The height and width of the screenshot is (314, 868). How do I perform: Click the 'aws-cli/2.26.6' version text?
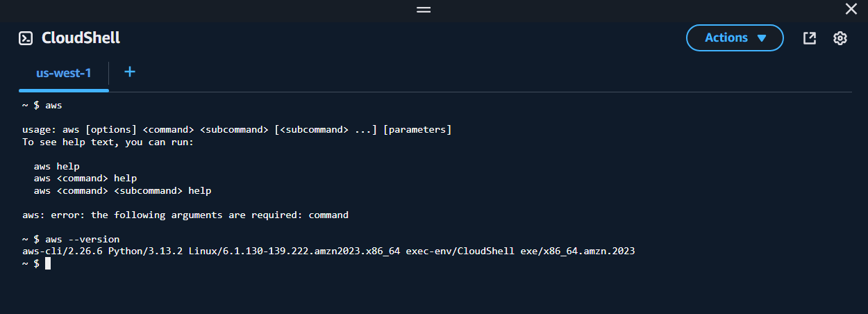(x=62, y=251)
